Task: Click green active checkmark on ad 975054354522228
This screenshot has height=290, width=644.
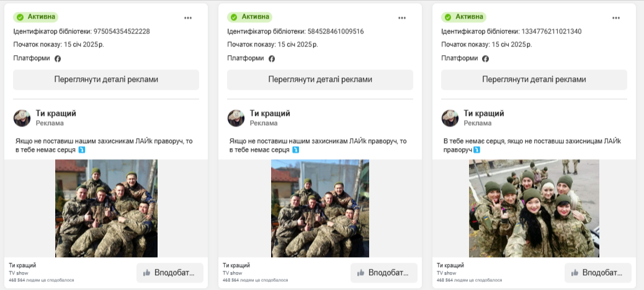Action: (x=20, y=17)
